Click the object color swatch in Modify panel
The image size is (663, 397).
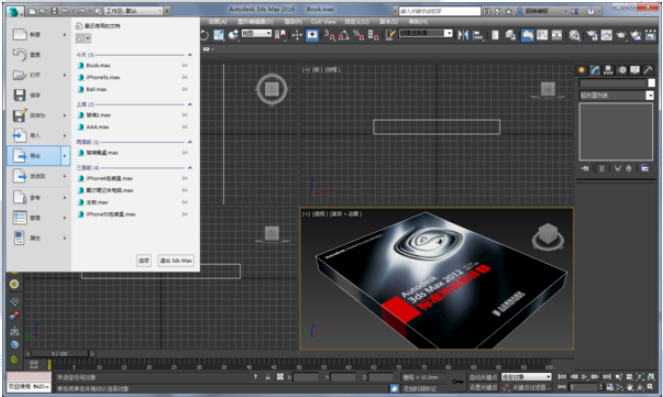[x=651, y=83]
